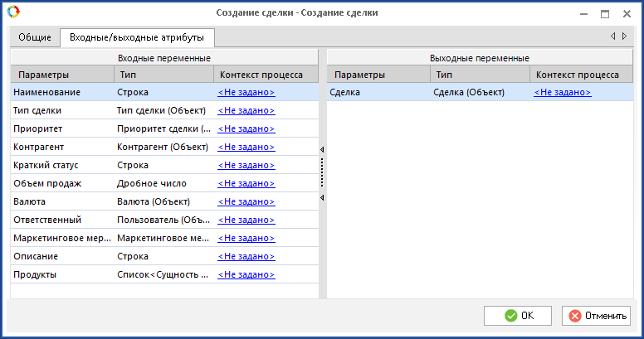Open context link for output Сделка
The width and height of the screenshot is (644, 339).
click(563, 92)
